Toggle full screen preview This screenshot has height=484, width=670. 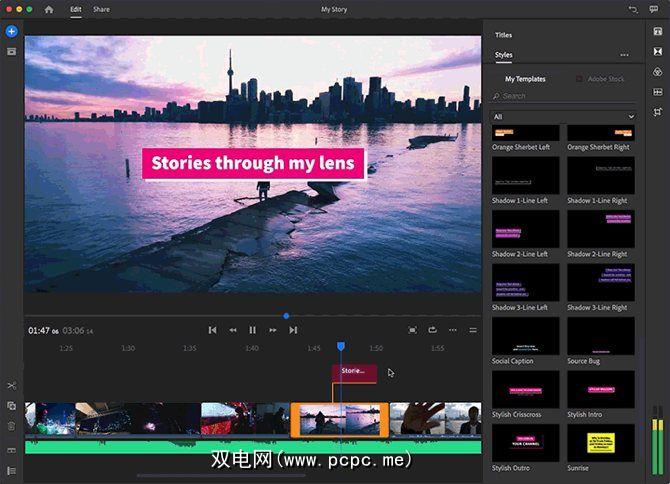[x=412, y=330]
